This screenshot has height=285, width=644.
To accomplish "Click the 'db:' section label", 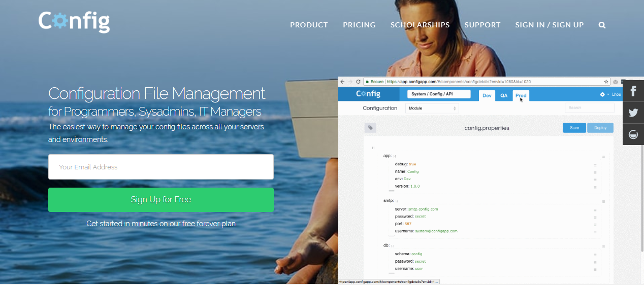I will tap(386, 245).
